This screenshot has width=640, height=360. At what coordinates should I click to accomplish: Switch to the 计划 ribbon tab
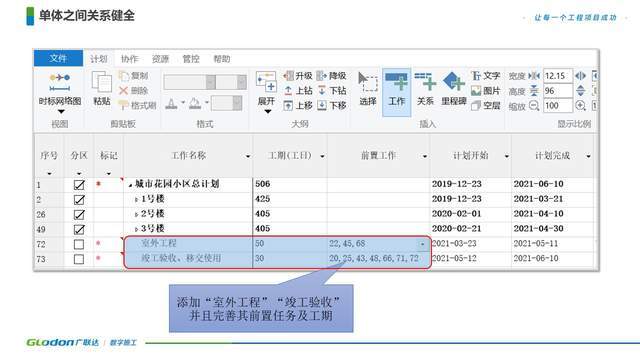pos(99,59)
